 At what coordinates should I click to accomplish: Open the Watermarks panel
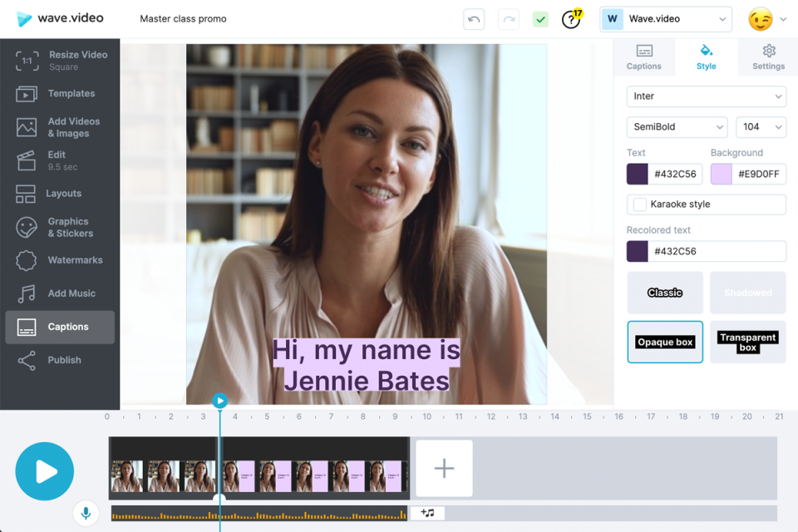[x=59, y=260]
